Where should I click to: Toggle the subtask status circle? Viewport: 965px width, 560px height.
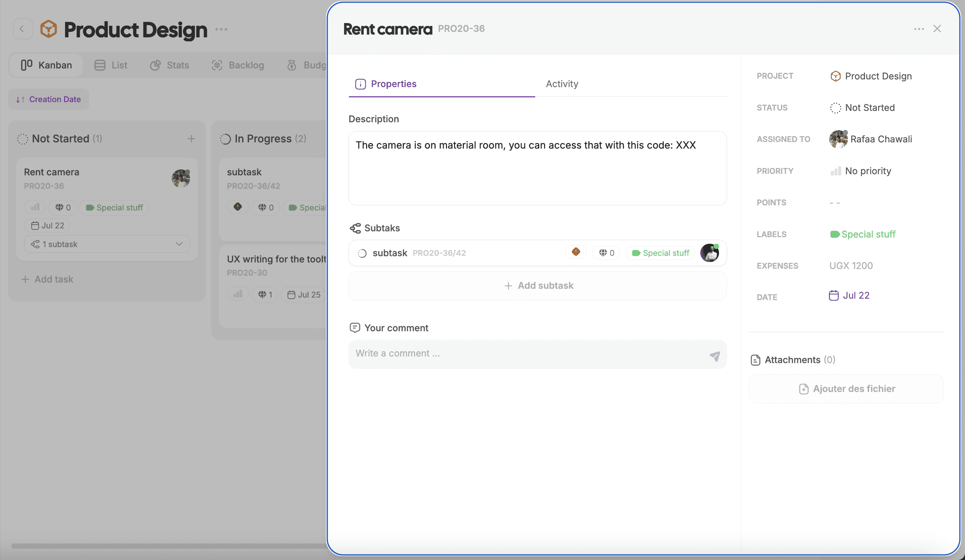(x=362, y=253)
